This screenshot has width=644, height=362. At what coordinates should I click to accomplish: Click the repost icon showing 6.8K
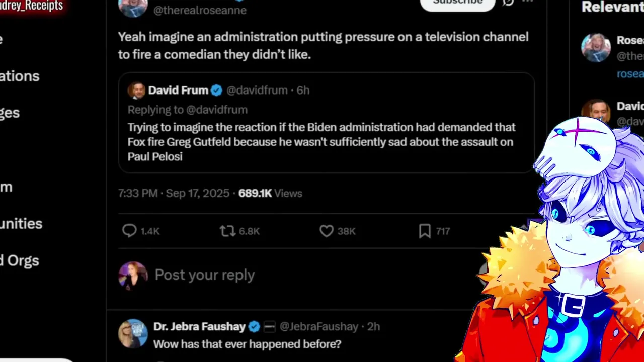pos(227,231)
